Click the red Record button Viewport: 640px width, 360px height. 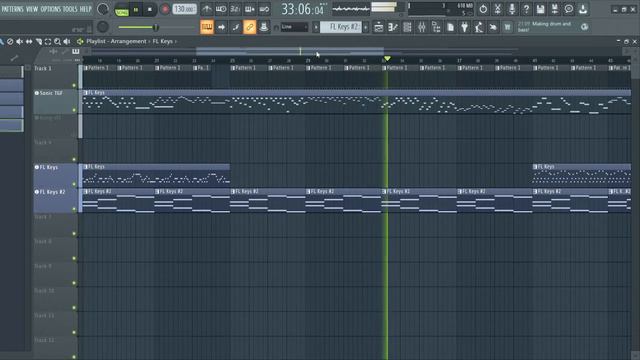[164, 9]
